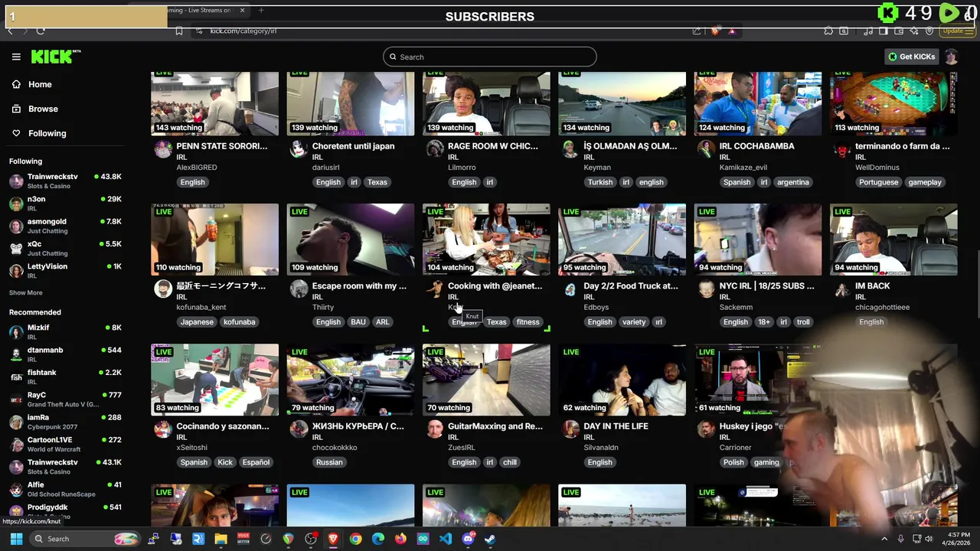The image size is (980, 551).
Task: Select fitness tag under Cooking stream
Action: pyautogui.click(x=528, y=322)
